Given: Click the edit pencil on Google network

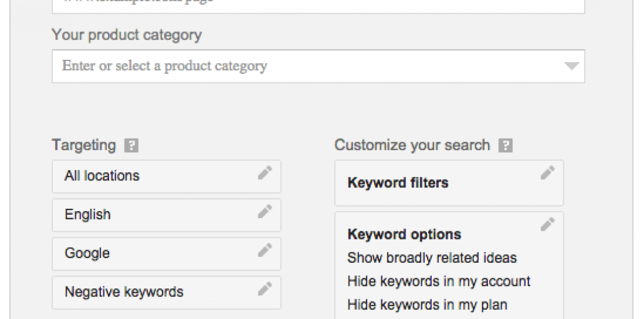Looking at the screenshot, I should point(265,249).
